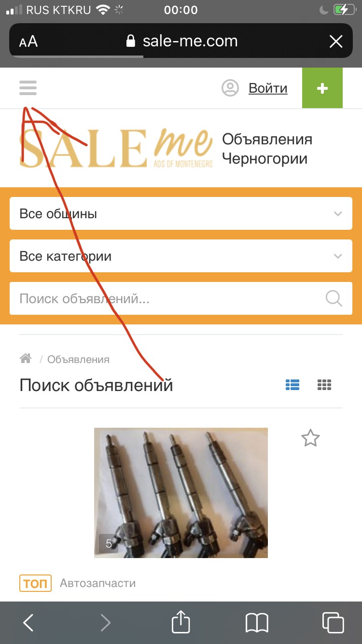Switch to list view layout
The width and height of the screenshot is (362, 644).
point(292,385)
